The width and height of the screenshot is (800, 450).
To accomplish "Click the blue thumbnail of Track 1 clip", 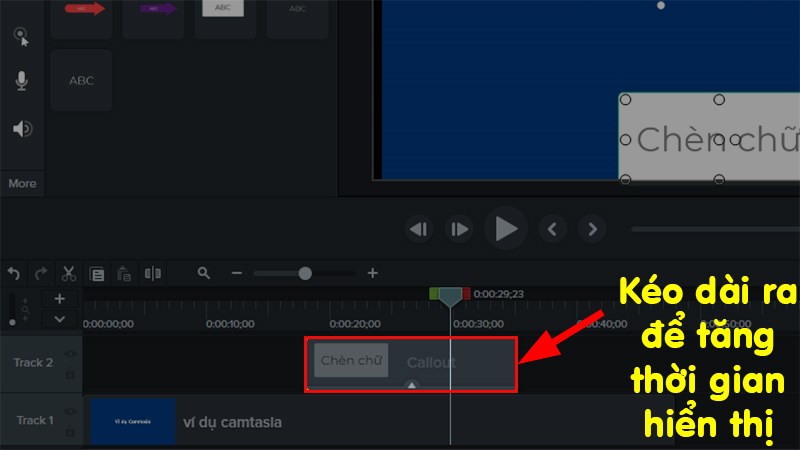I will (133, 422).
